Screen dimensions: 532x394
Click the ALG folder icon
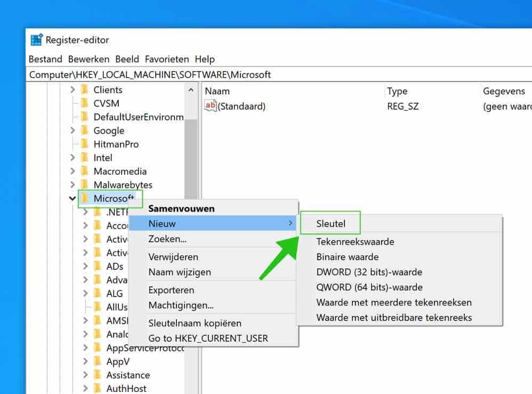(x=98, y=293)
